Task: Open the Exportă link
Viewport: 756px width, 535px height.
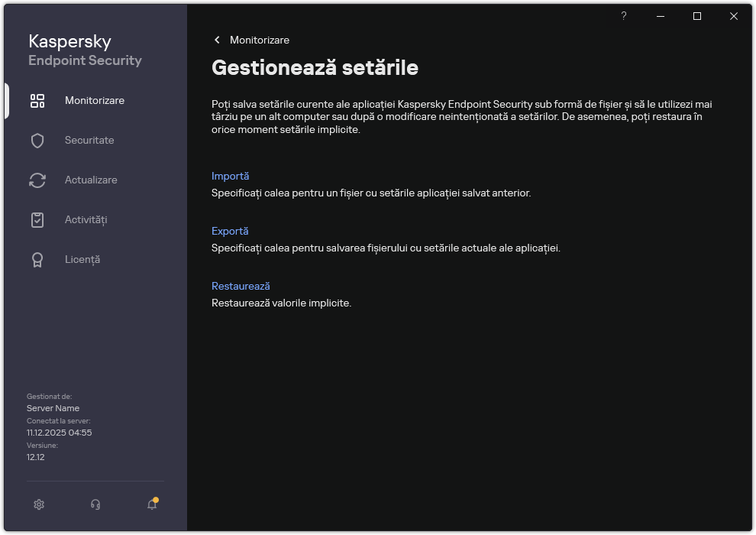Action: [231, 231]
